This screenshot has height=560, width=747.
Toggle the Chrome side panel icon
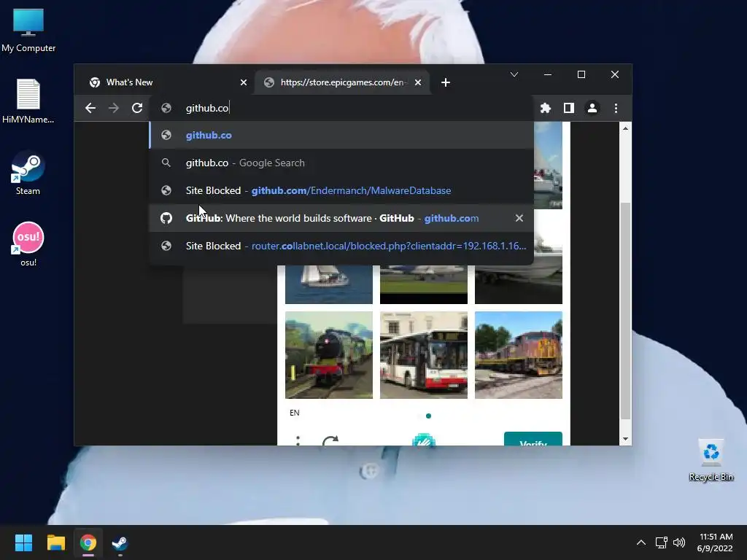[x=569, y=108]
